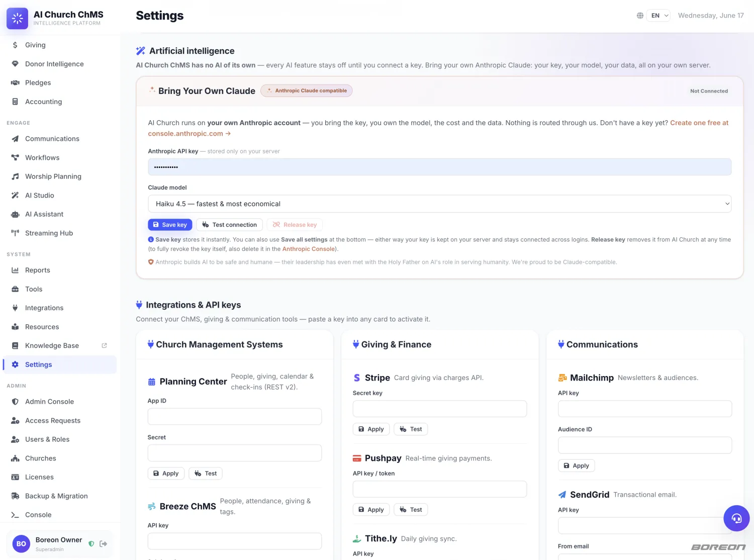754x560 pixels.
Task: Click the Admin Console shield icon
Action: [x=15, y=402]
